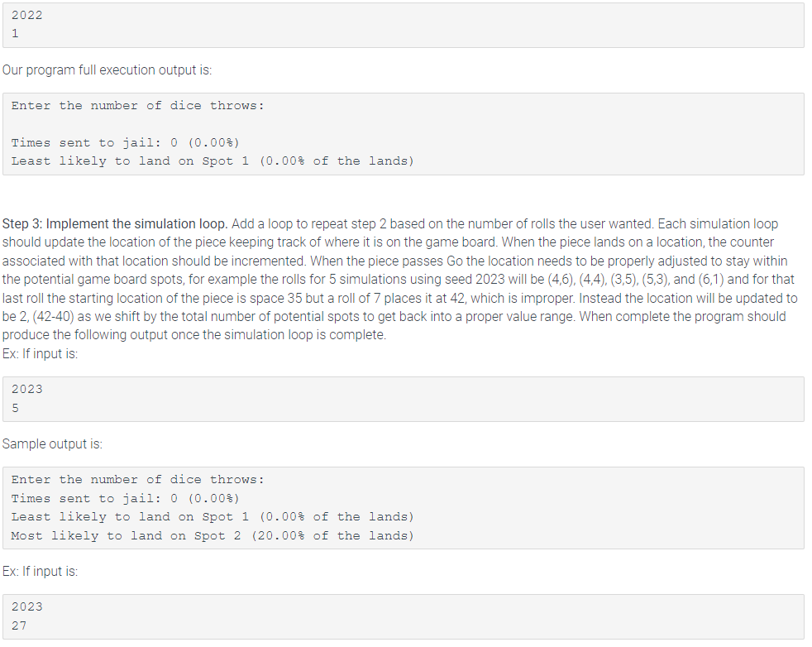This screenshot has height=647, width=812.
Task: Click 'Enter the number of dice throws:' in first output box
Action: (138, 106)
